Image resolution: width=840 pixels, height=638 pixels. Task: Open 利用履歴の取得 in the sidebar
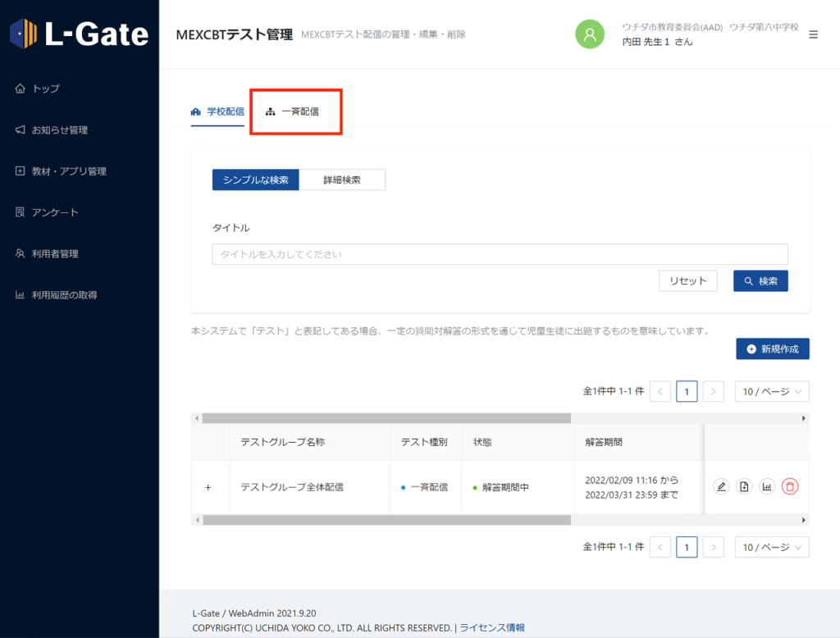pyautogui.click(x=57, y=294)
